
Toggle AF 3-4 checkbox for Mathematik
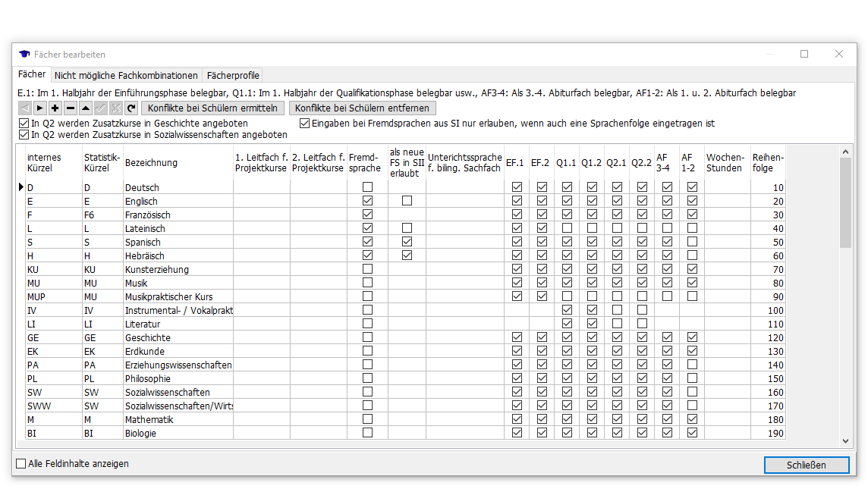tap(667, 419)
